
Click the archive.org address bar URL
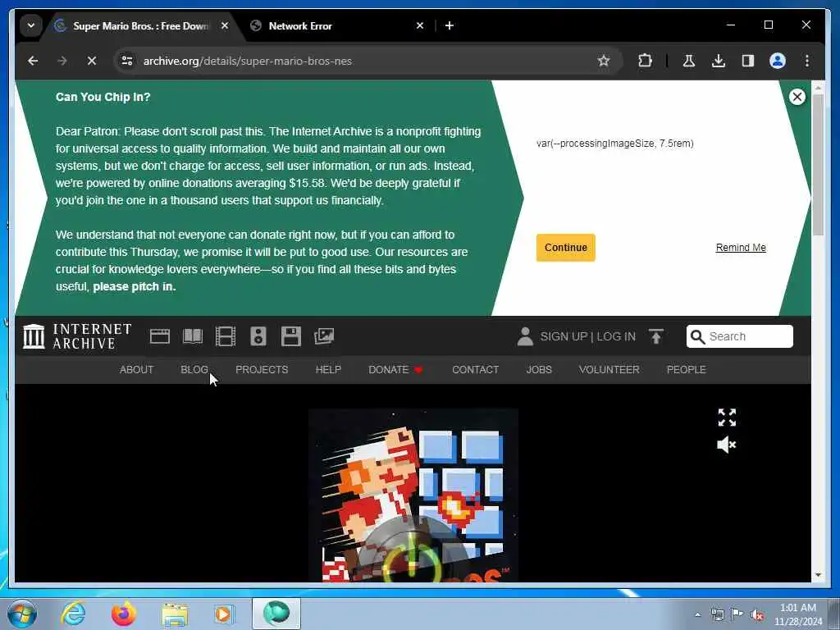pyautogui.click(x=248, y=61)
